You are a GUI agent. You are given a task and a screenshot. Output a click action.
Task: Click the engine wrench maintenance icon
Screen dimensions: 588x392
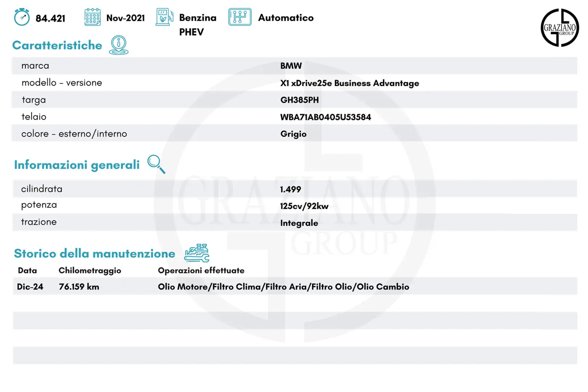pyautogui.click(x=197, y=253)
